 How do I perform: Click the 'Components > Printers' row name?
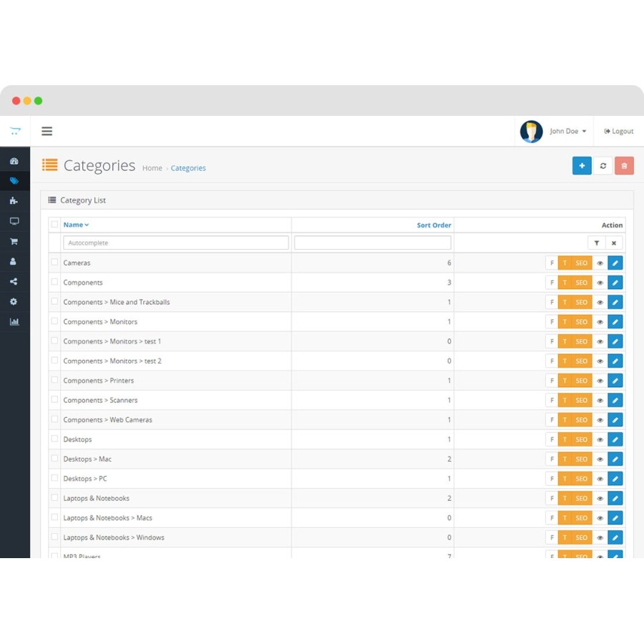99,381
